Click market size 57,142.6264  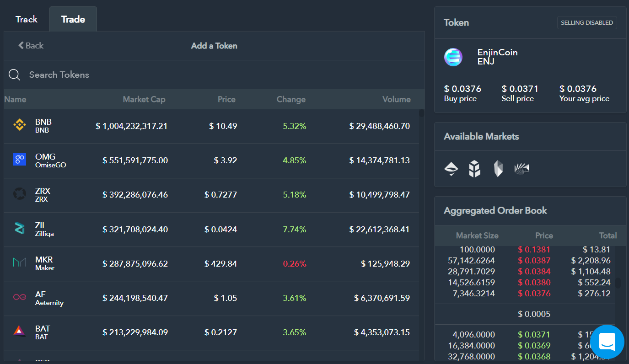[x=472, y=261]
